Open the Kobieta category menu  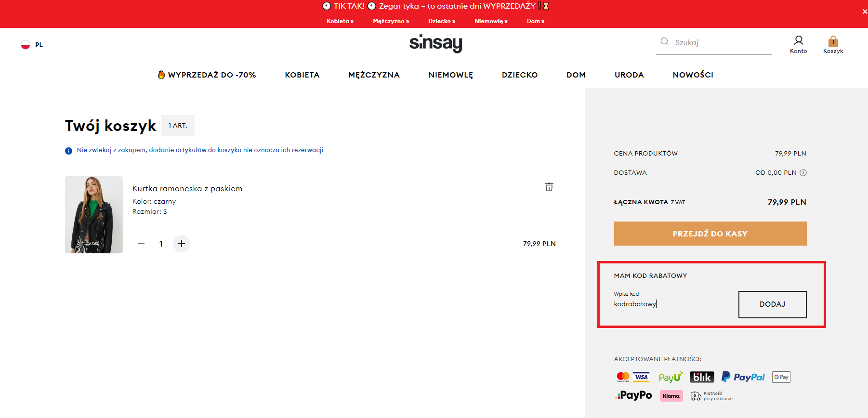point(302,75)
